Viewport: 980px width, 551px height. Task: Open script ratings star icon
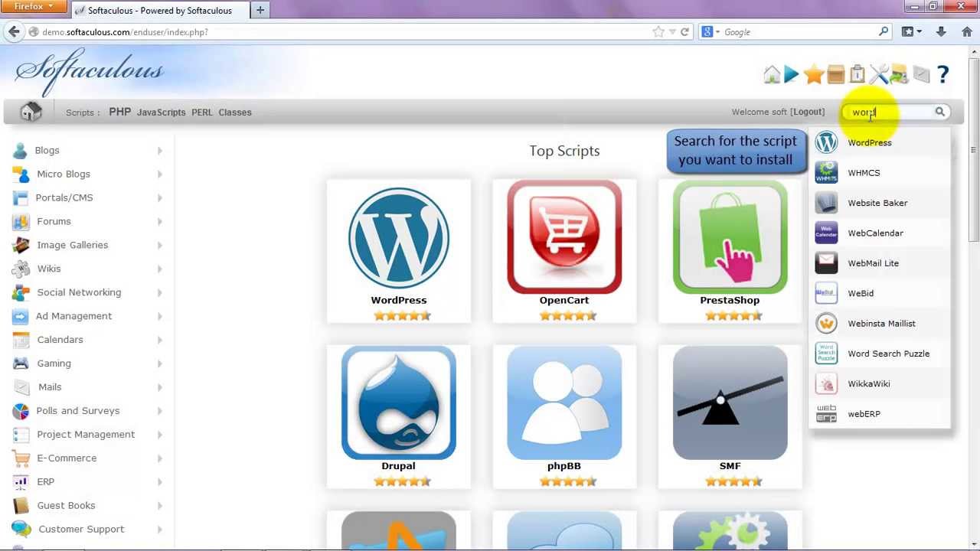814,74
